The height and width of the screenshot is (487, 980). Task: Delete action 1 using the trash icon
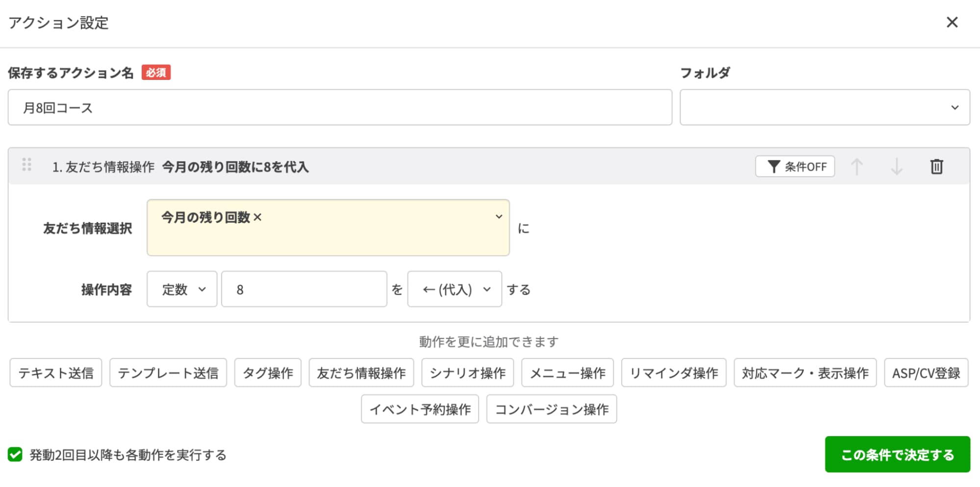pyautogui.click(x=937, y=167)
